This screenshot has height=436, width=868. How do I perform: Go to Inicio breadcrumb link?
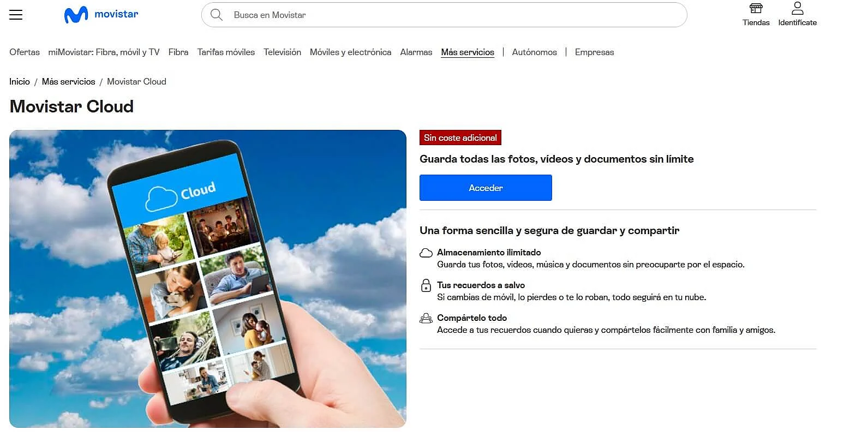pos(20,82)
